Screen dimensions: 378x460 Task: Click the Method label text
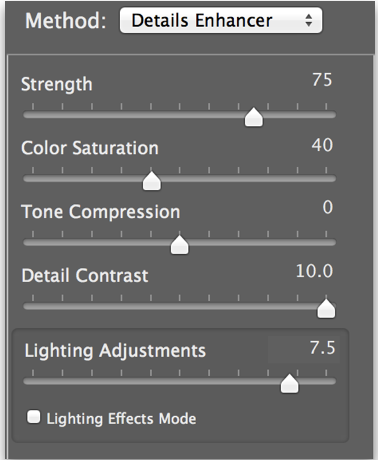(66, 21)
